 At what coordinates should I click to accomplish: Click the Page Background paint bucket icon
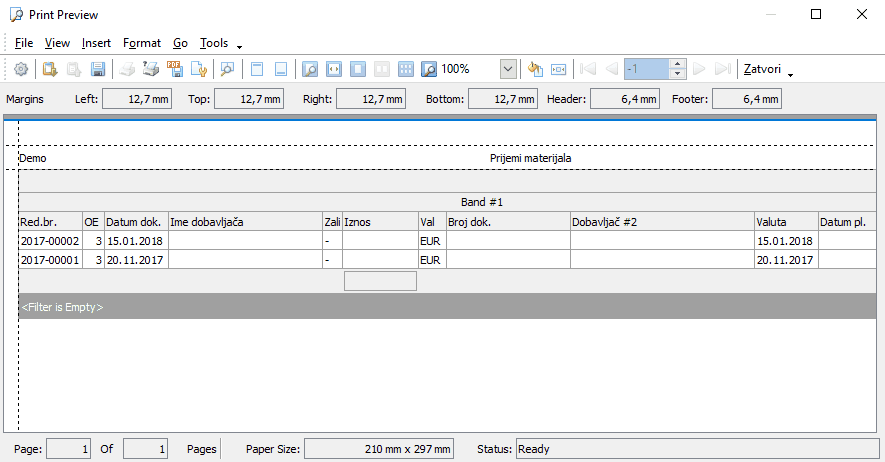[x=535, y=69]
